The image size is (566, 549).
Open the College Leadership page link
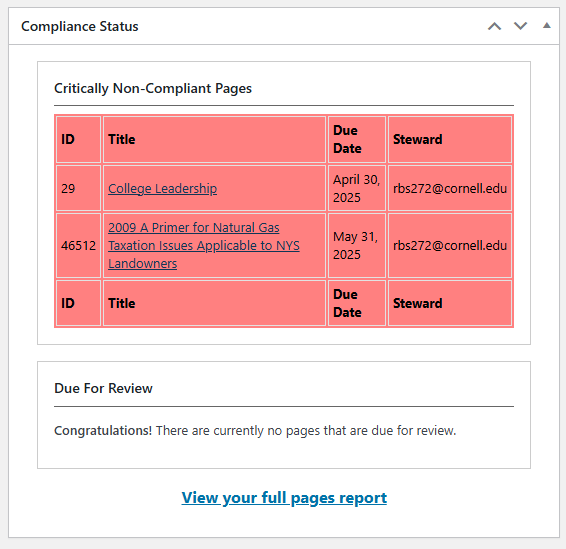162,188
